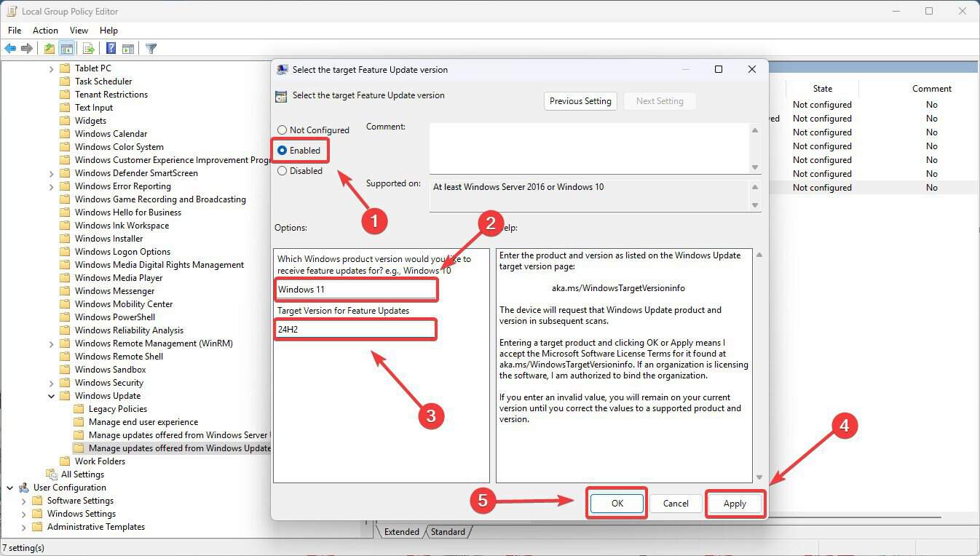Click the Previous Setting button
980x556 pixels.
coord(580,101)
